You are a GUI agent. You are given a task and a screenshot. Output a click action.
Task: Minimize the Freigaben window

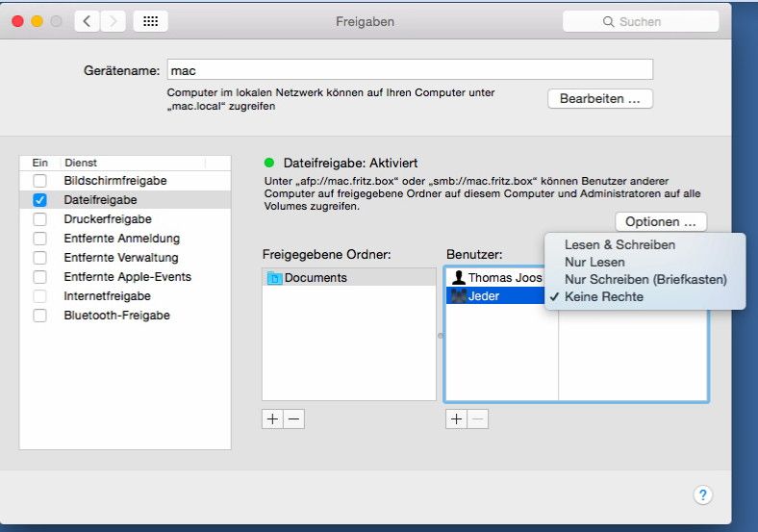(x=38, y=21)
